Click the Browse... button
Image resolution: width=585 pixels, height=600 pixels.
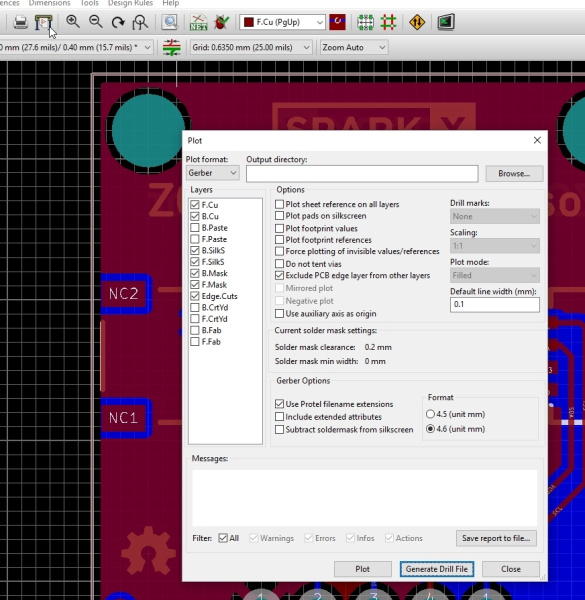(x=514, y=173)
